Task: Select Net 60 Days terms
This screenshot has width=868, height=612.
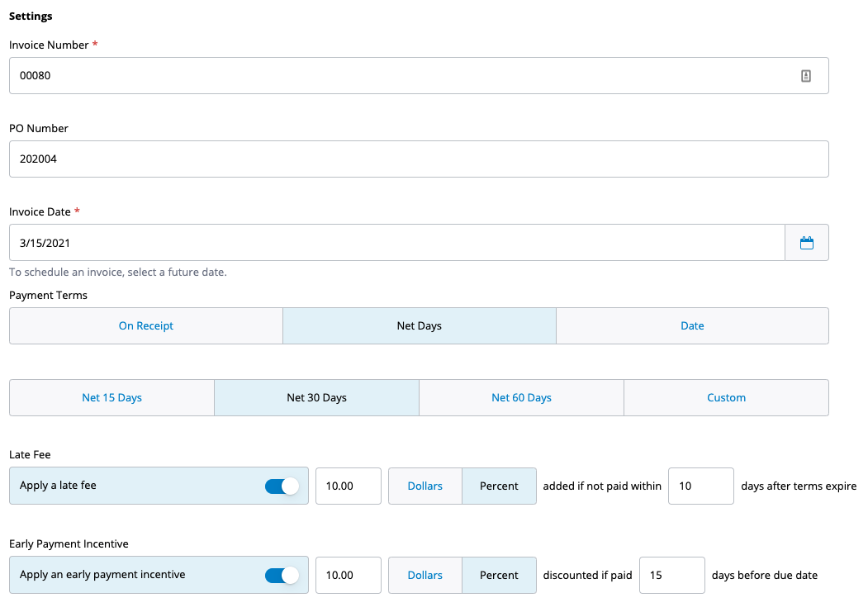Action: (x=521, y=397)
